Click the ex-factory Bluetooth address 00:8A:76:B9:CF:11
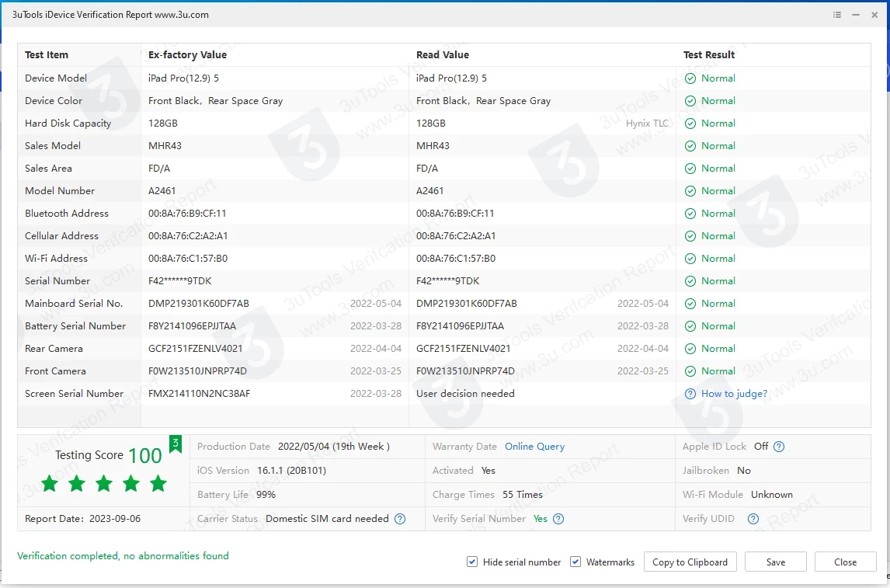 [x=187, y=214]
